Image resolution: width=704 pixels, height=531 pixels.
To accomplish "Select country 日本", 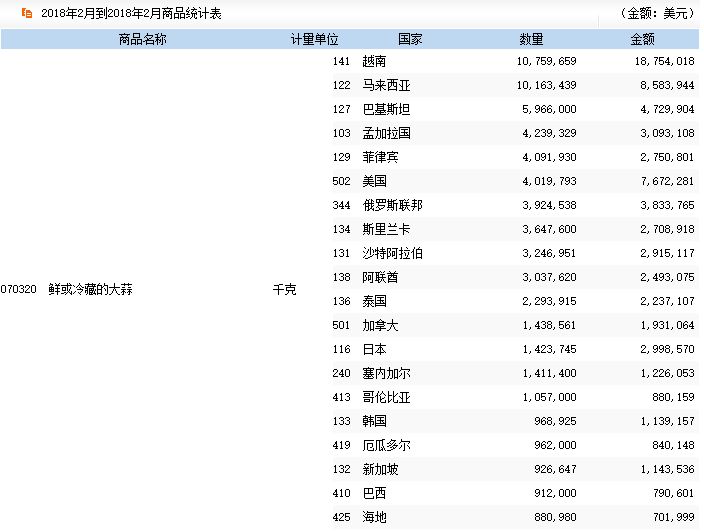I will (374, 349).
